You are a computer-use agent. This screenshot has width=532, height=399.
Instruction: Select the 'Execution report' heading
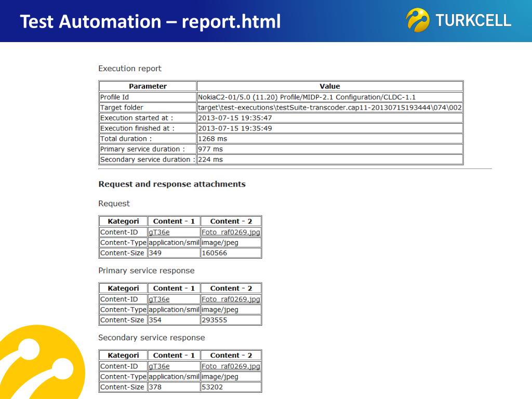coord(130,69)
